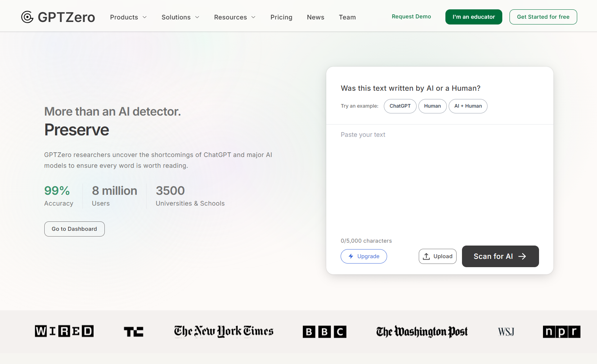Load the AI + Human example
Viewport: 597px width, 364px height.
click(x=468, y=106)
